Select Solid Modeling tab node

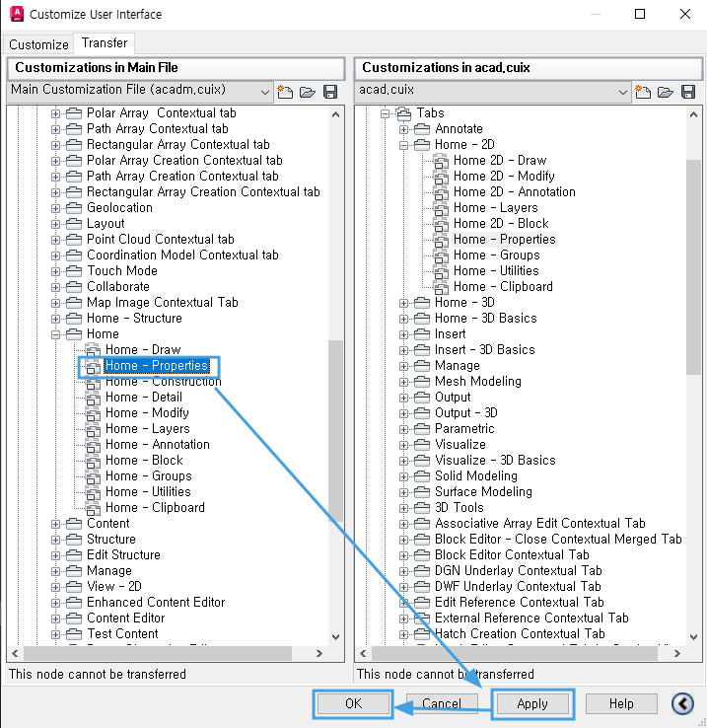pyautogui.click(x=476, y=475)
